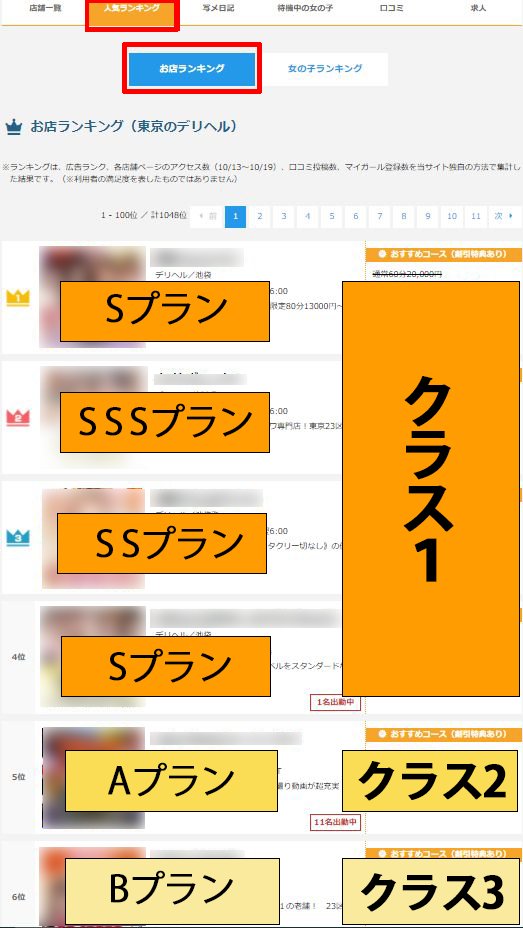Click the crown icon beside お店ランキング heading
Screen dimensions: 523x928
click(x=14, y=127)
